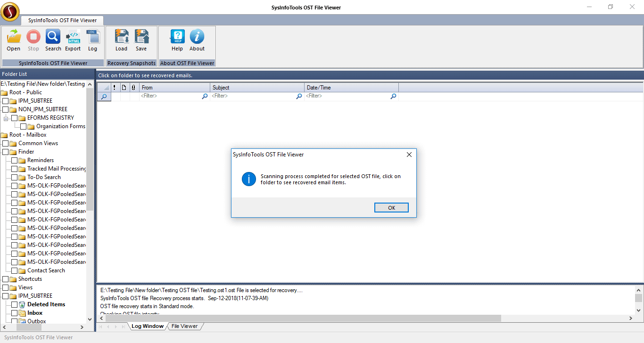Switch to the File Viewer tab
Image resolution: width=644 pixels, height=343 pixels.
click(184, 326)
